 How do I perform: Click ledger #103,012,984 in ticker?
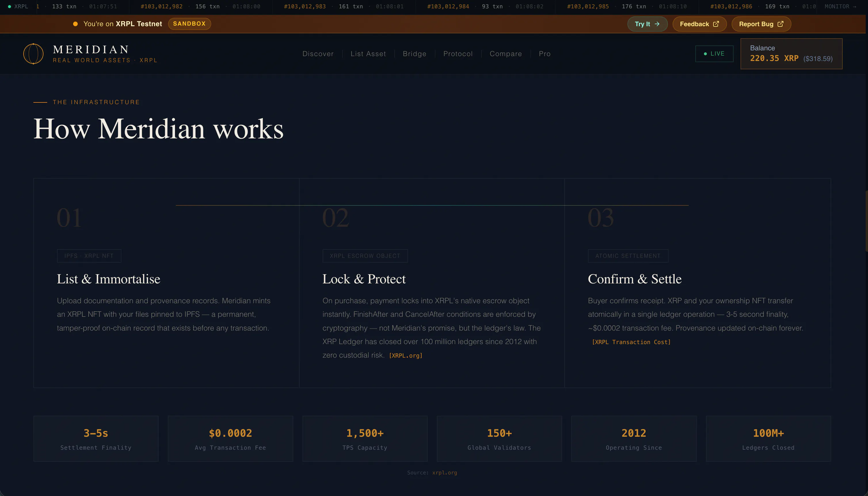pos(448,6)
